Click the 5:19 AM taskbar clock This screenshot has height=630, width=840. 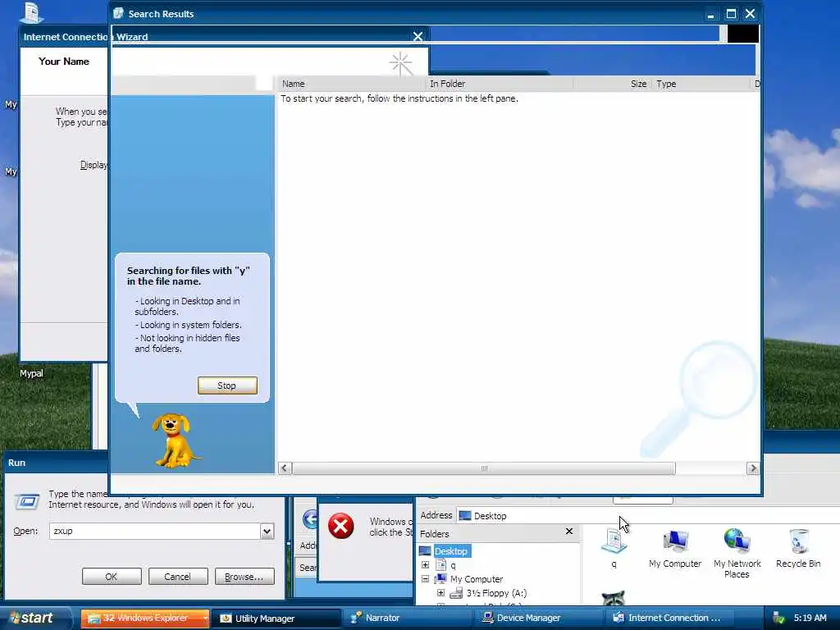(x=810, y=618)
